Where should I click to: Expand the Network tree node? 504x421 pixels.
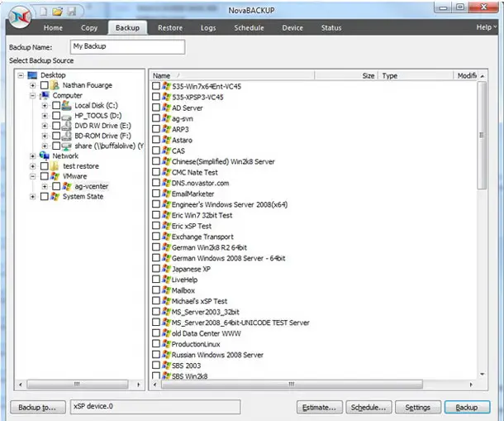32,156
